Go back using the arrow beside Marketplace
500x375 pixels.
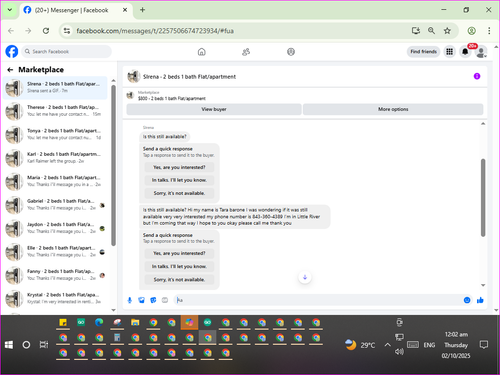pos(10,70)
